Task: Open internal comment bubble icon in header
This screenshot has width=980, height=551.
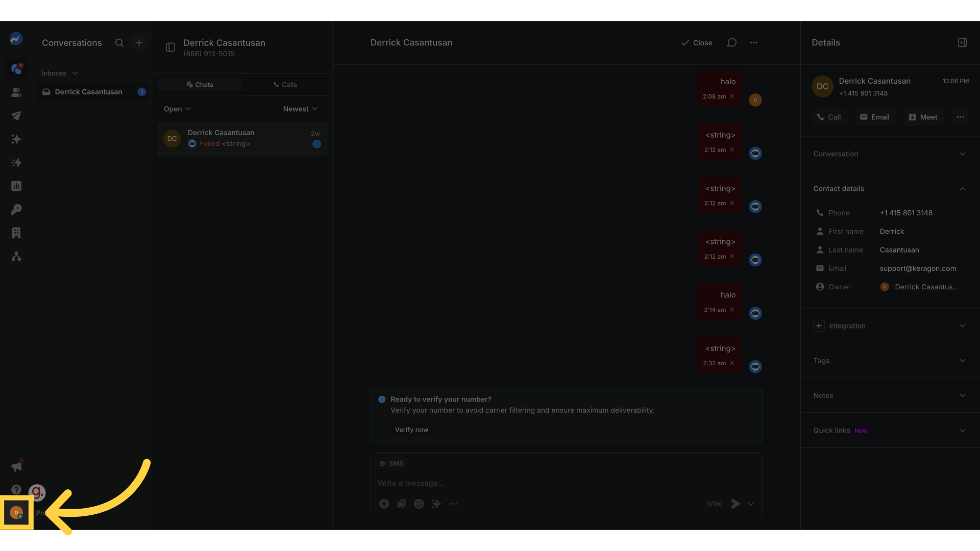Action: 731,43
